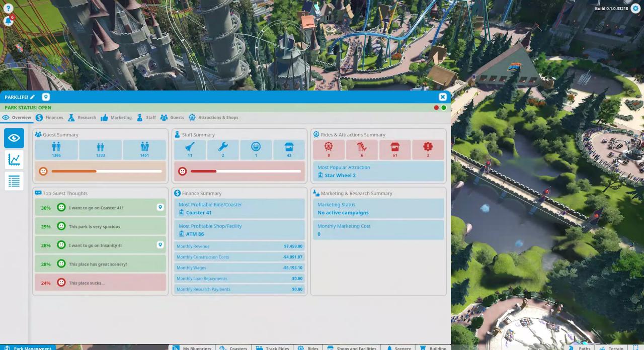Open Rides menu in bottom bar
This screenshot has width=644, height=350.
(x=308, y=347)
